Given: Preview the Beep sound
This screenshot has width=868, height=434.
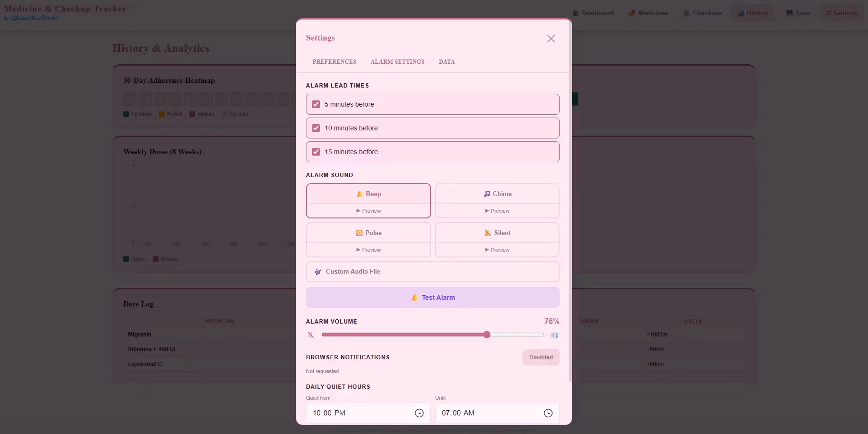Looking at the screenshot, I should (368, 211).
